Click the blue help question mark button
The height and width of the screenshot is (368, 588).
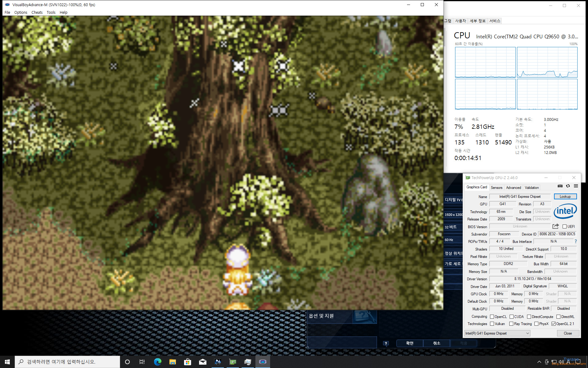coord(386,343)
